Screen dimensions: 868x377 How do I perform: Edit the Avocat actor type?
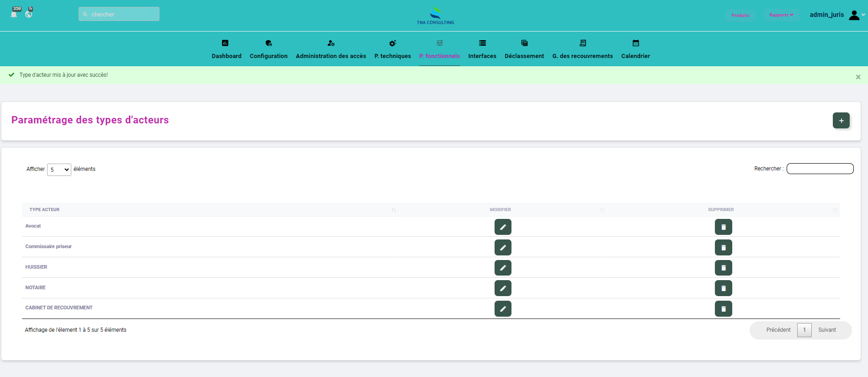click(x=502, y=227)
